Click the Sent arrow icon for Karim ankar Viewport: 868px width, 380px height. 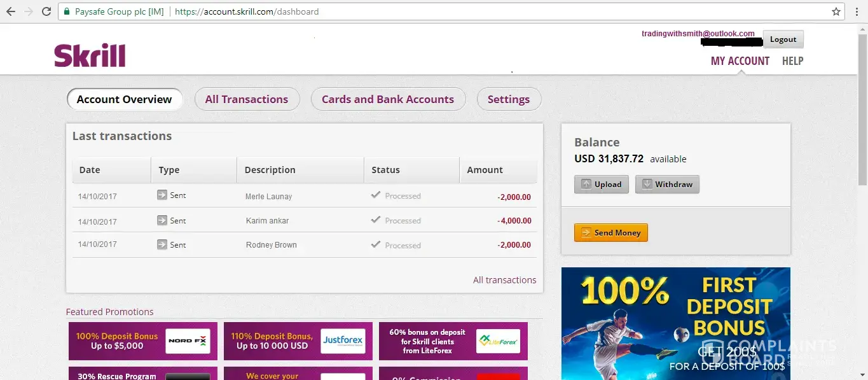162,220
